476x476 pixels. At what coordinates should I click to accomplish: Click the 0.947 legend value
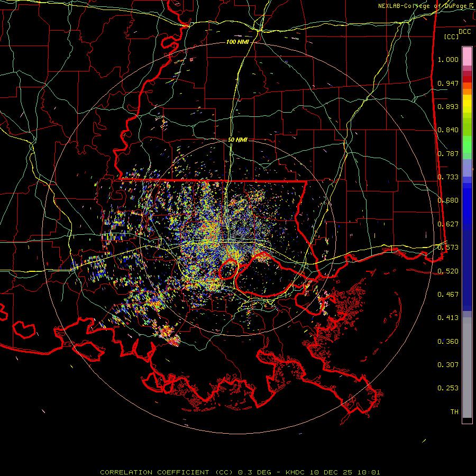pos(448,83)
